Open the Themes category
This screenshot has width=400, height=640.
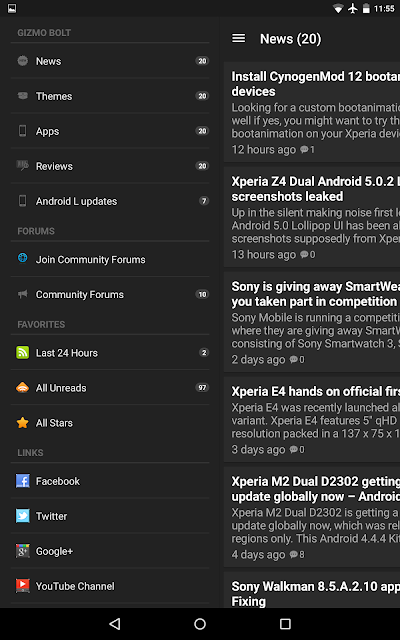pos(110,96)
